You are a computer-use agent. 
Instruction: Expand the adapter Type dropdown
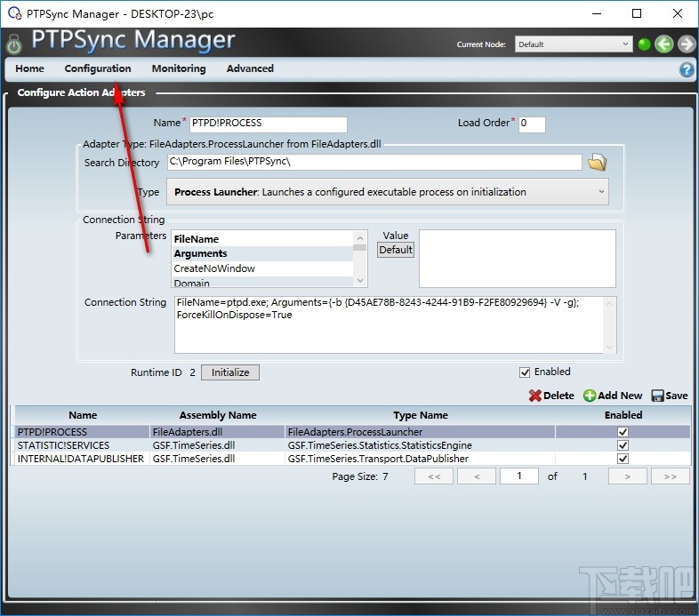click(387, 192)
